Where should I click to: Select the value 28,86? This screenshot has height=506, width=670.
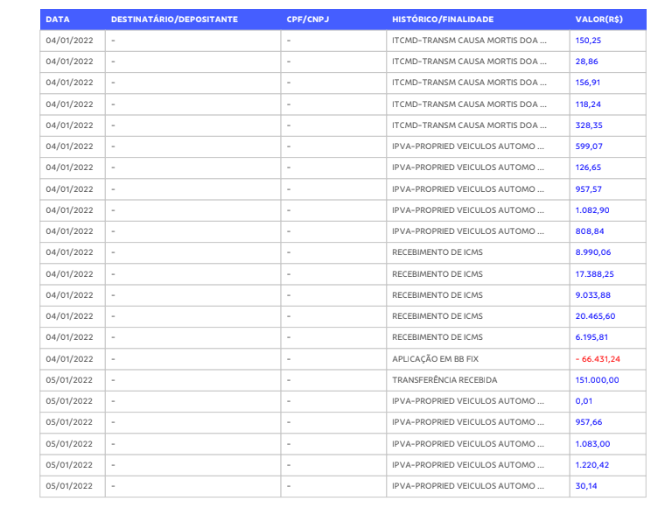coord(587,61)
